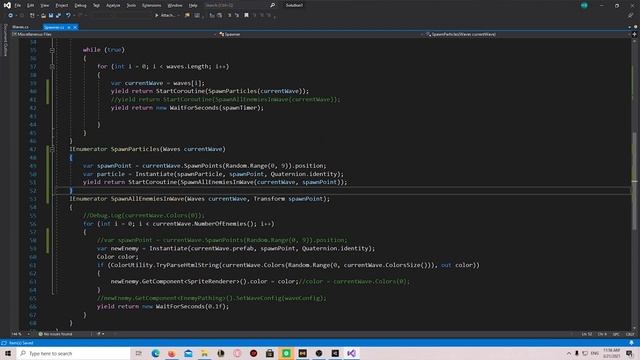Open the Unity Hub taskbar icon
The image size is (640, 360).
335,353
